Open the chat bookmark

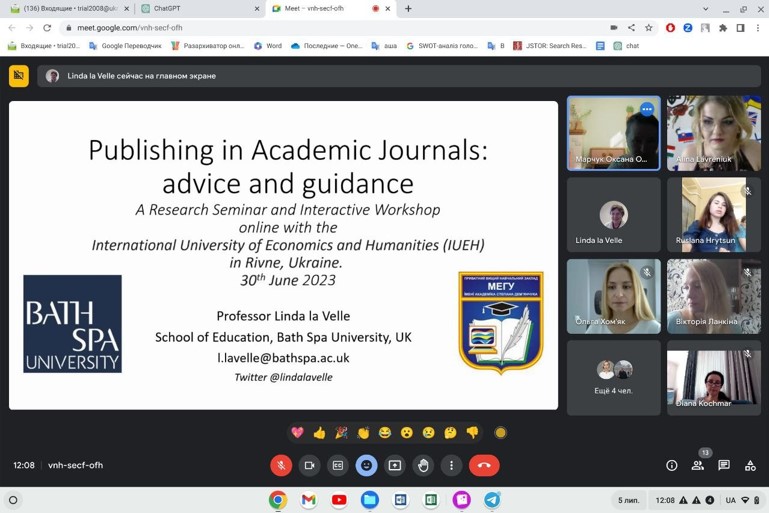tap(626, 46)
